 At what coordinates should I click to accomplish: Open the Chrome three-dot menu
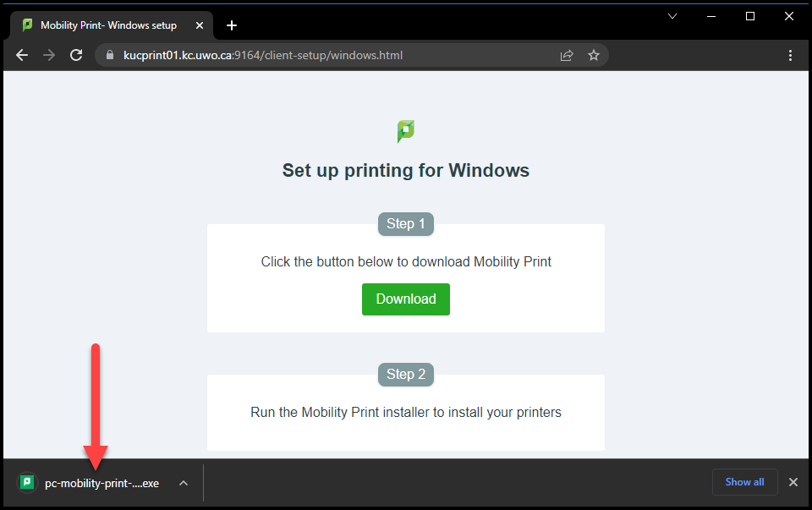tap(790, 56)
